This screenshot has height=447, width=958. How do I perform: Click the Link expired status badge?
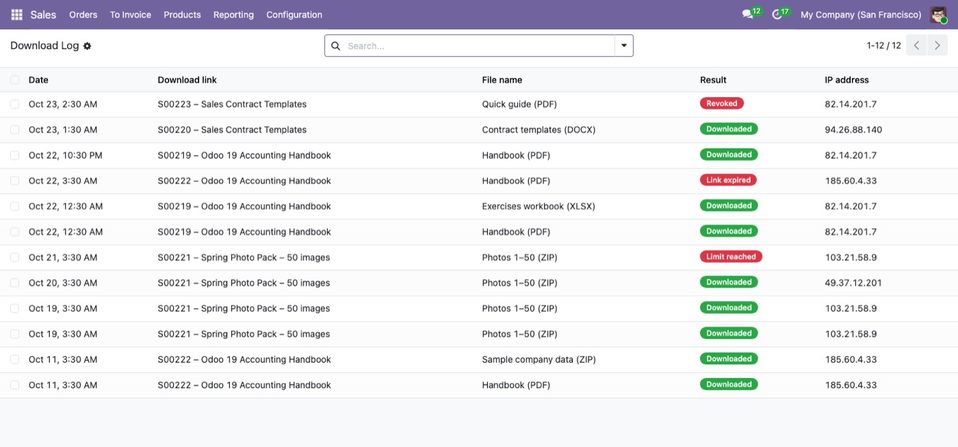tap(728, 180)
